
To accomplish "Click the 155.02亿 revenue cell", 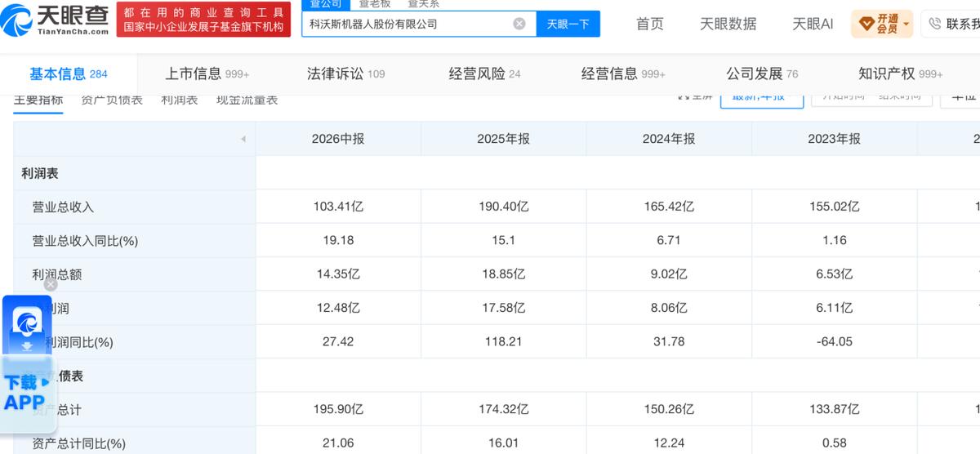I will tap(834, 207).
